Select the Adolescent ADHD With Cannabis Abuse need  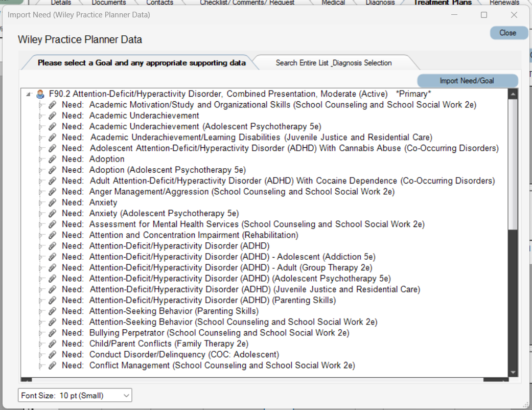(281, 148)
